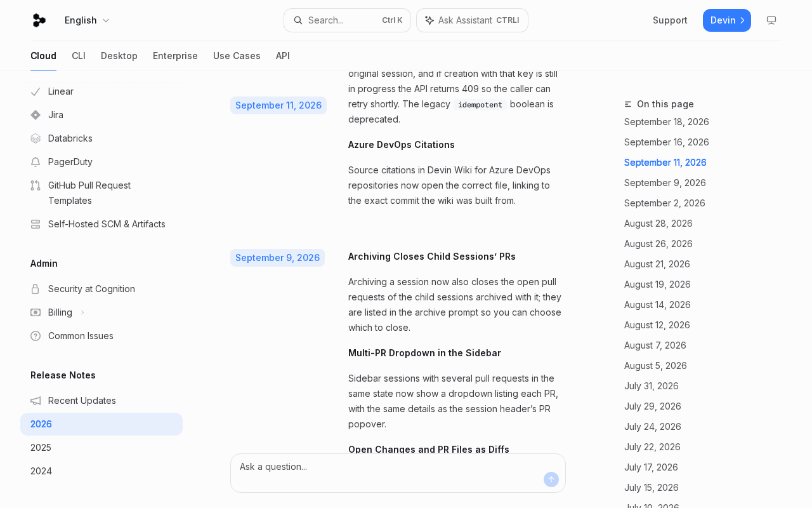Select the 2024 release notes
812x508 pixels.
pyautogui.click(x=101, y=471)
